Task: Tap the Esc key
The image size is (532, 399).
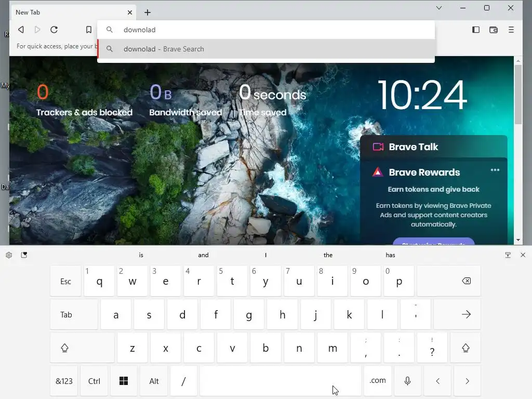Action: (65, 281)
